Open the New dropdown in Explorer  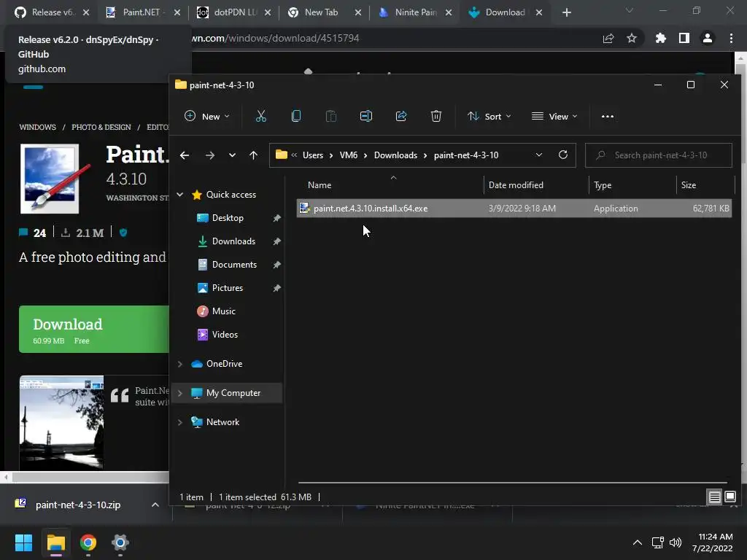click(x=206, y=116)
